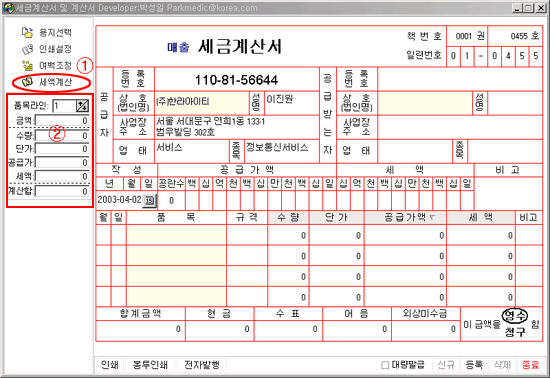Click the 계산합 total field in sidebar
Screen dimensions: 550x378
pos(62,191)
